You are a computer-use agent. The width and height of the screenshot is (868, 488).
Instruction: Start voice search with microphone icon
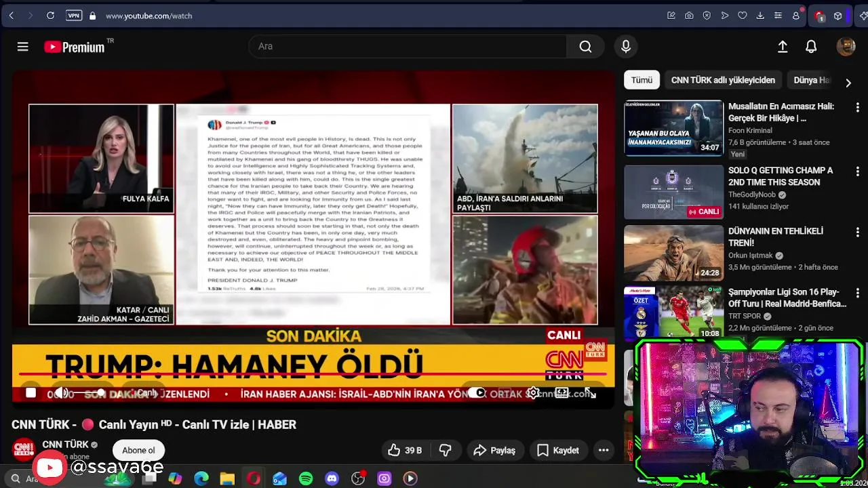point(626,46)
